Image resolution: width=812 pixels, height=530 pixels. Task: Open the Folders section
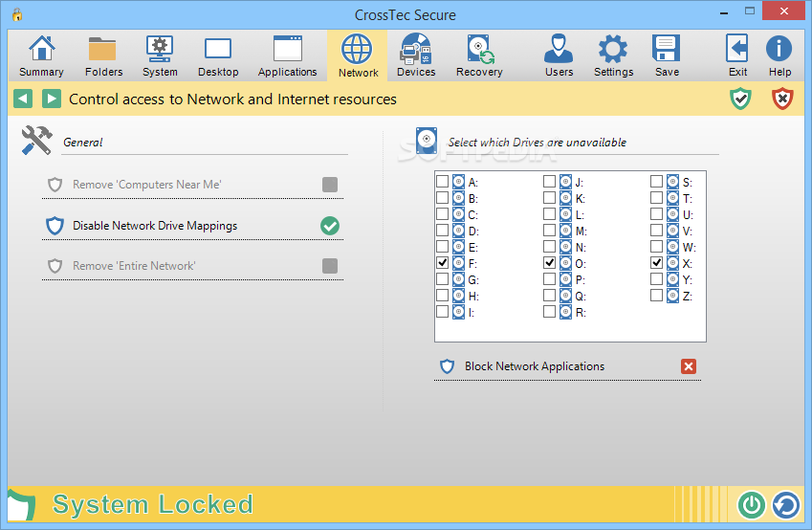pos(103,55)
